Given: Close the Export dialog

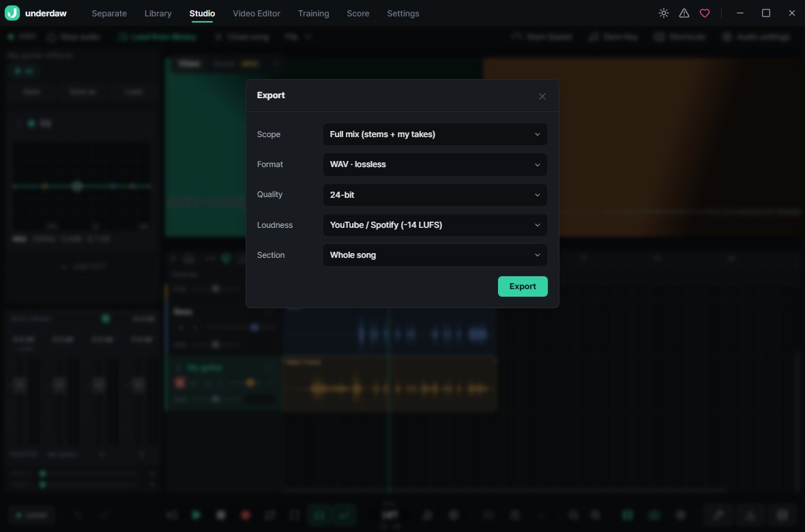Looking at the screenshot, I should coord(542,96).
